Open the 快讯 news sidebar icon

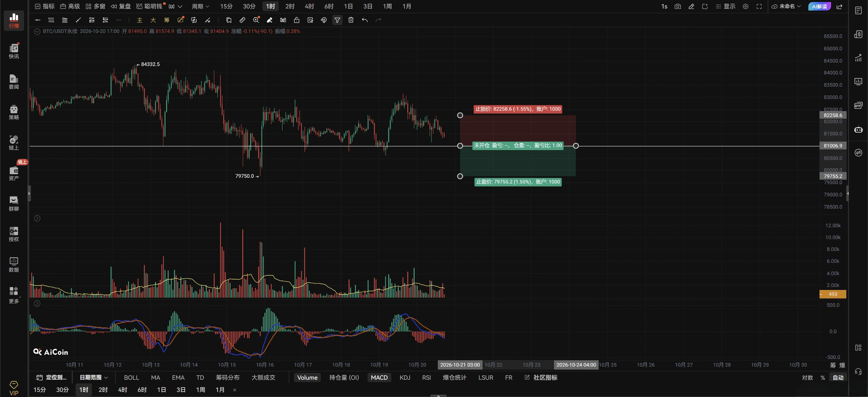coord(14,51)
